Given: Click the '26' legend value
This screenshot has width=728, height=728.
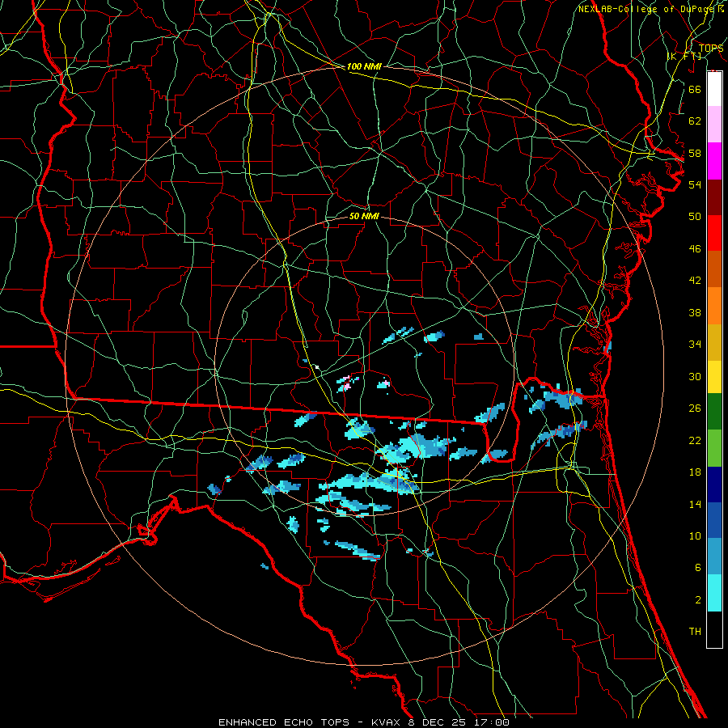Looking at the screenshot, I should tap(695, 408).
